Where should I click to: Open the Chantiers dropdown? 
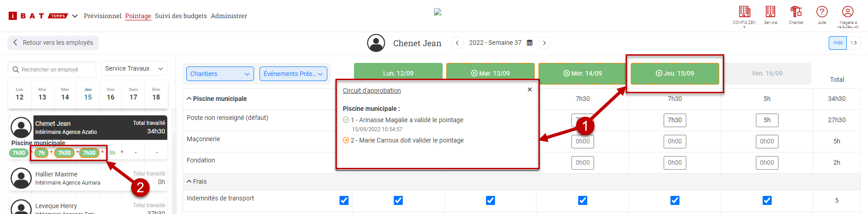click(220, 74)
